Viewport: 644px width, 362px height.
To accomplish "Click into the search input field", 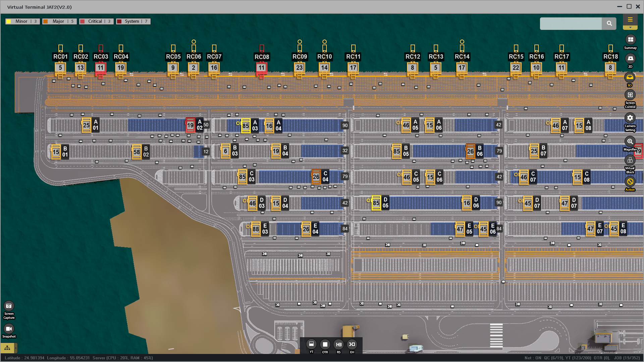I will [571, 23].
